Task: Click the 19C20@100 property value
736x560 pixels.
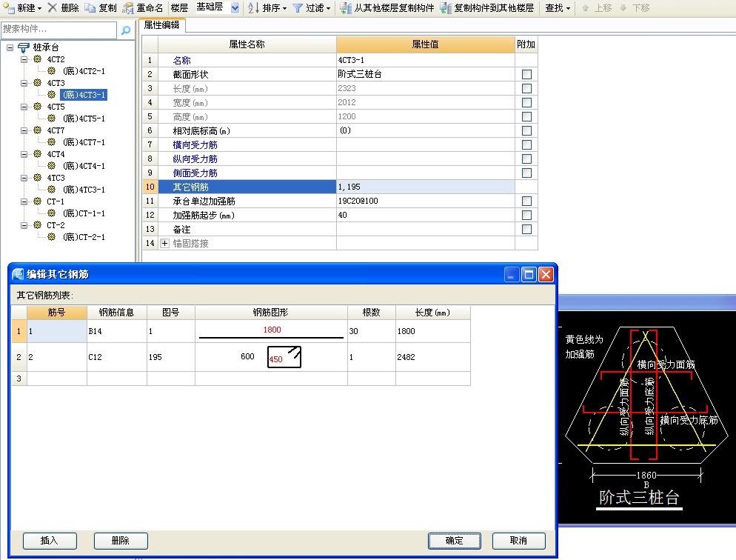Action: (x=425, y=201)
